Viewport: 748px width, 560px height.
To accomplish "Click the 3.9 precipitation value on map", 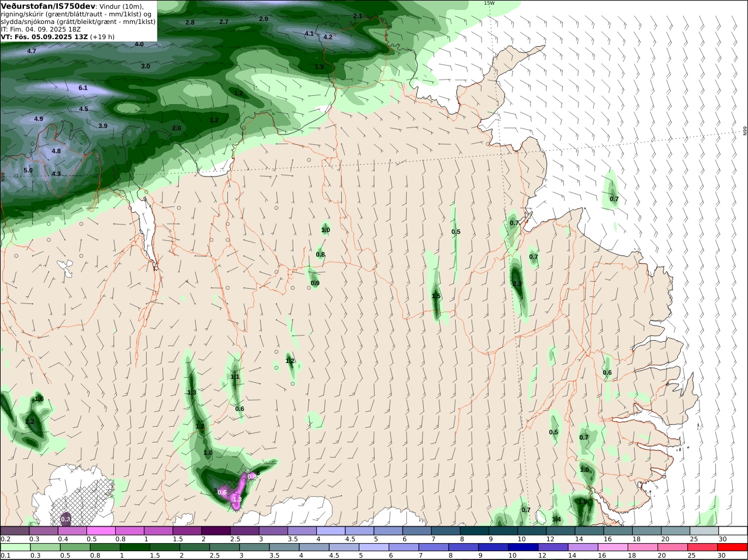I will [x=103, y=126].
